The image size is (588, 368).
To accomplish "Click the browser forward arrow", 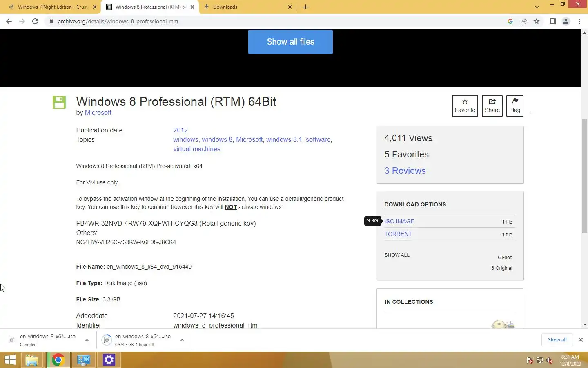I will [x=22, y=21].
